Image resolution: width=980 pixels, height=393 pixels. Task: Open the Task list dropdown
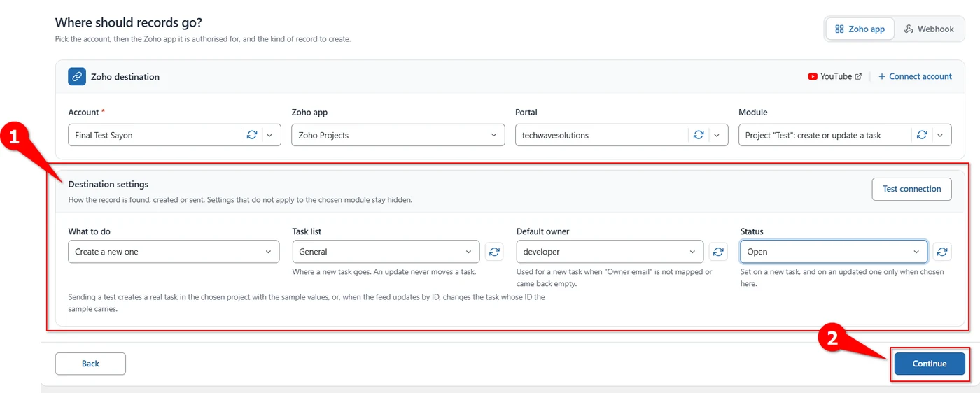(386, 252)
